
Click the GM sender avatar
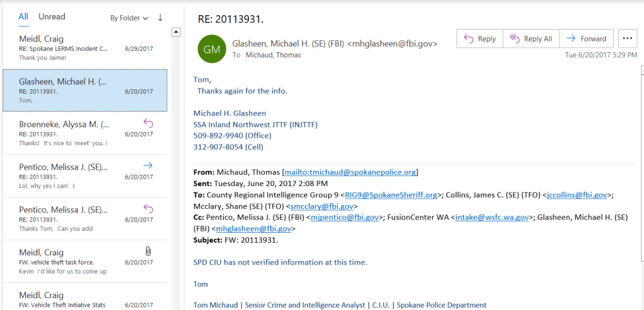coord(211,48)
